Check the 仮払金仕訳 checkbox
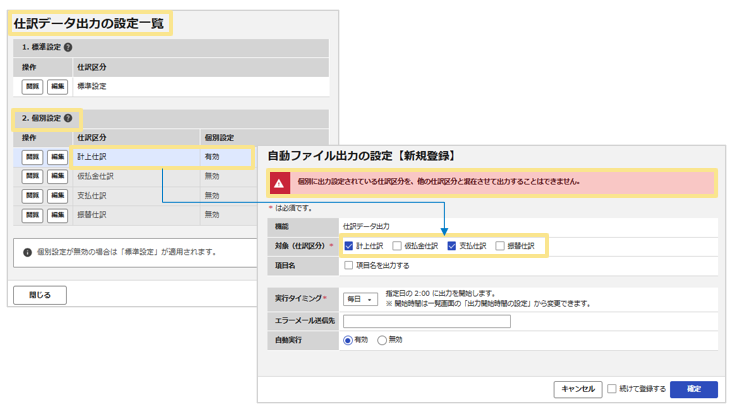This screenshot has height=410, width=730. pos(397,246)
